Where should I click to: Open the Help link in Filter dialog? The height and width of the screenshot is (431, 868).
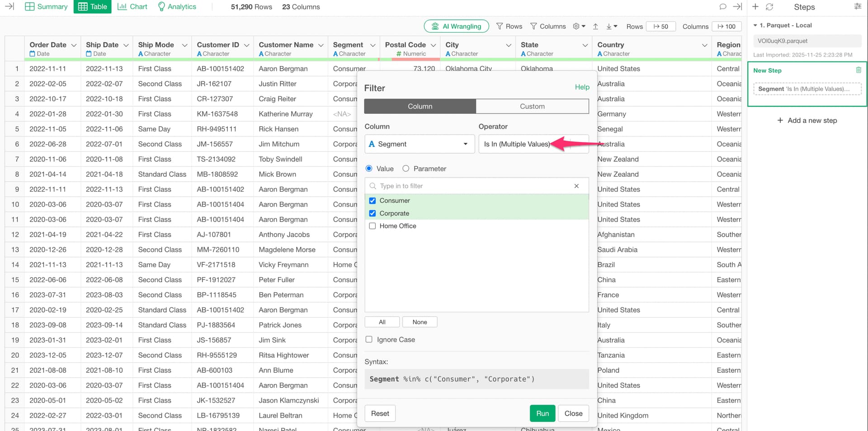point(582,87)
